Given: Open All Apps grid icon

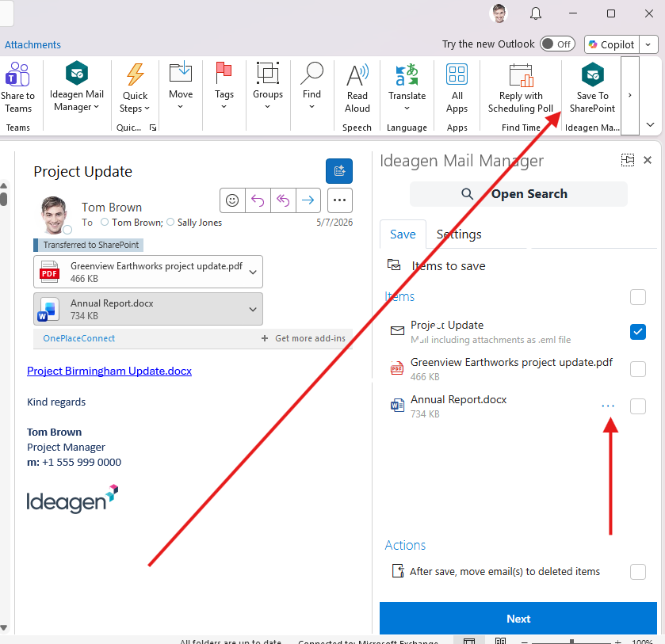Looking at the screenshot, I should [457, 74].
